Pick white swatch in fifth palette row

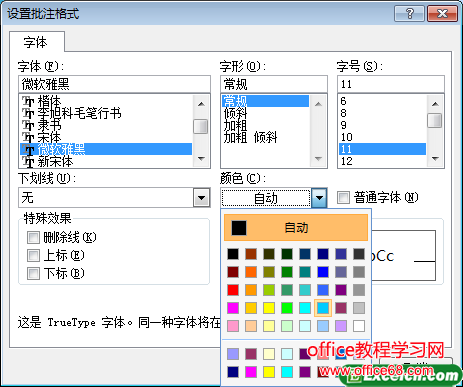359,326
